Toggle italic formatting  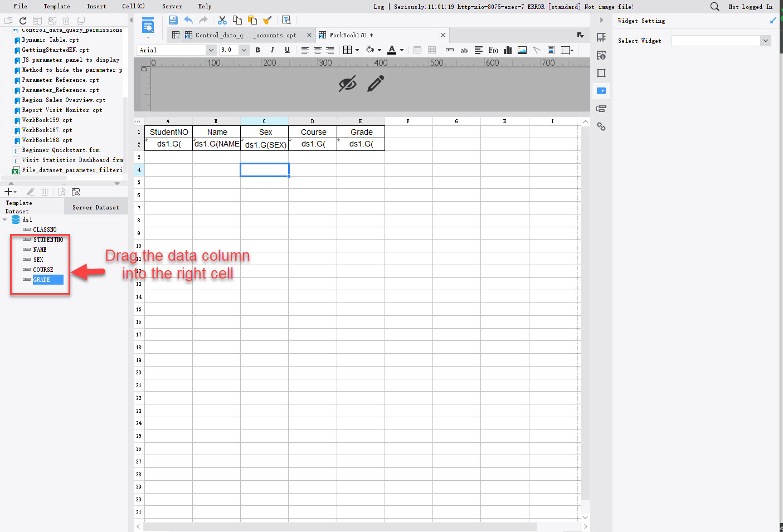pos(272,50)
